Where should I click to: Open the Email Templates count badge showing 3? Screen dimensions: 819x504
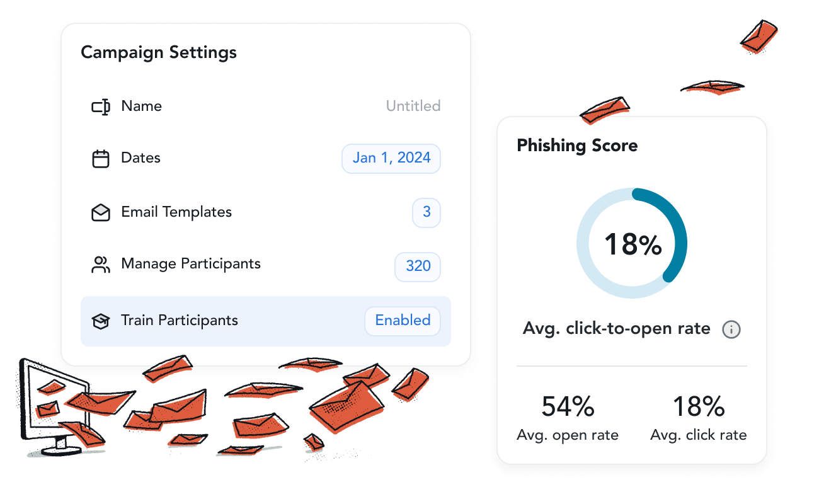[x=427, y=212]
